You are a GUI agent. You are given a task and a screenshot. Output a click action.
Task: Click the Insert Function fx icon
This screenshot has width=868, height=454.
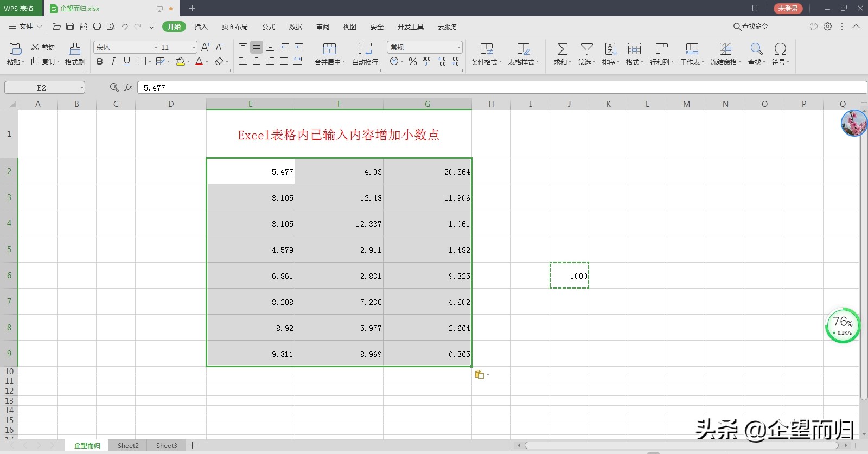(x=129, y=87)
